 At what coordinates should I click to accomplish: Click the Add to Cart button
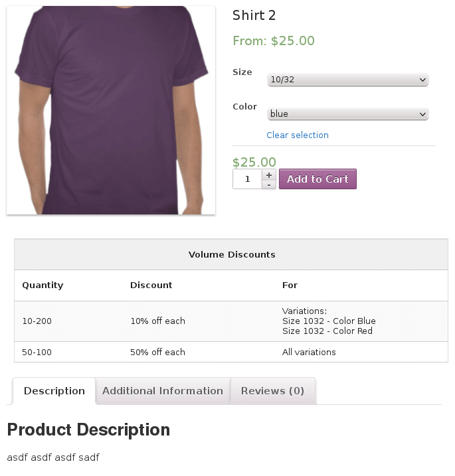(318, 179)
